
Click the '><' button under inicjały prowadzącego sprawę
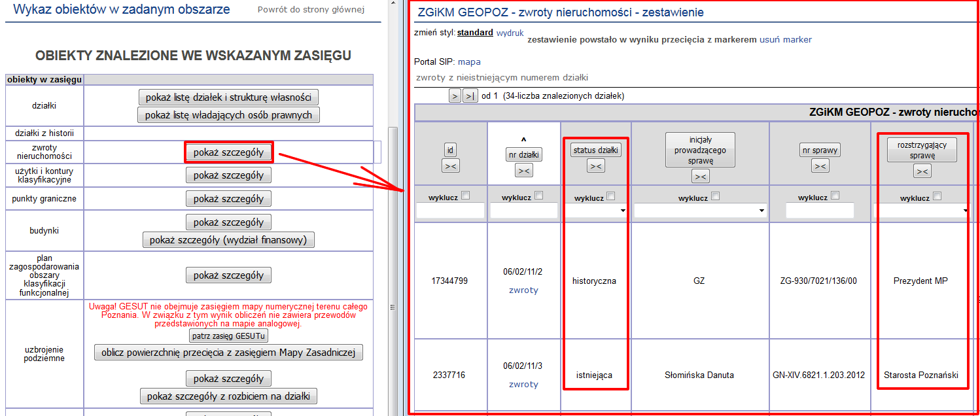tap(700, 176)
